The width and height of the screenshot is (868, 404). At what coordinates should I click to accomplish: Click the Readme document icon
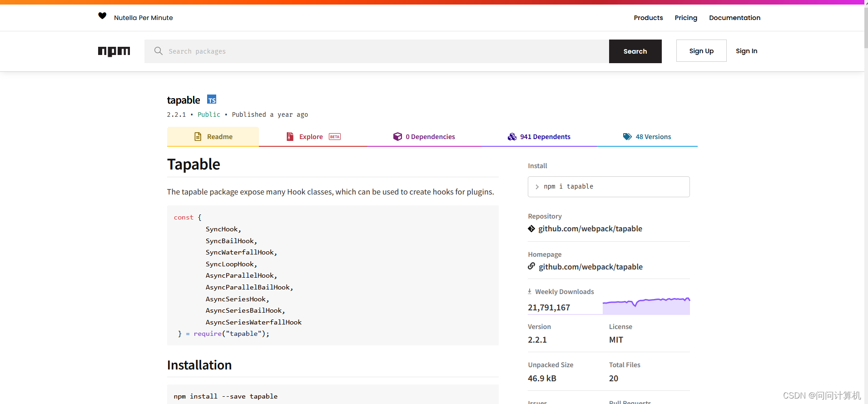click(198, 136)
